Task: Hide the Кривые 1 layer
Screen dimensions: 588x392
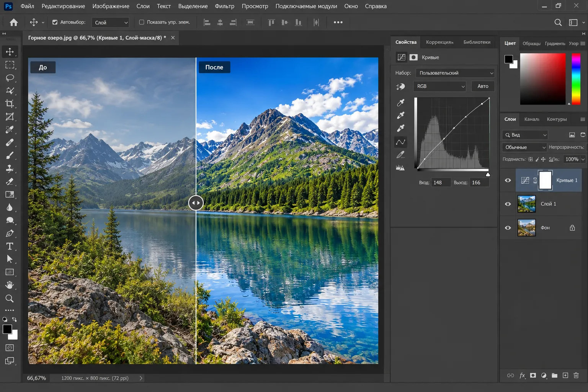Action: [x=508, y=180]
